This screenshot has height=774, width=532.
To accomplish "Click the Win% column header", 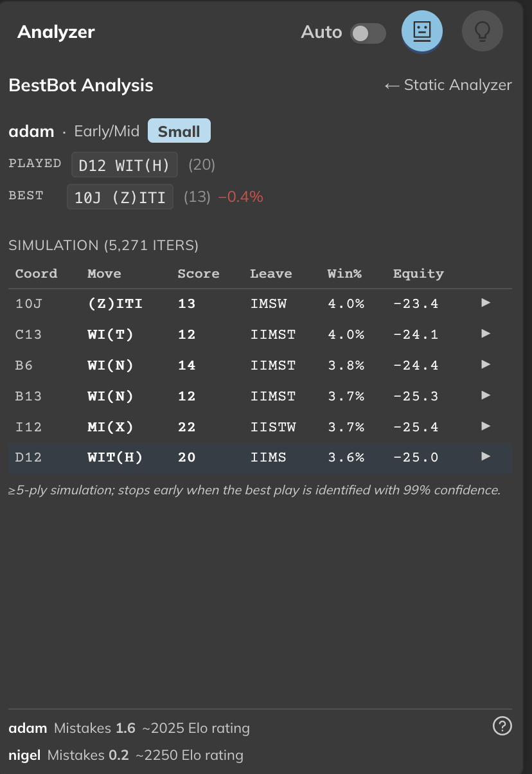I will 344,274.
